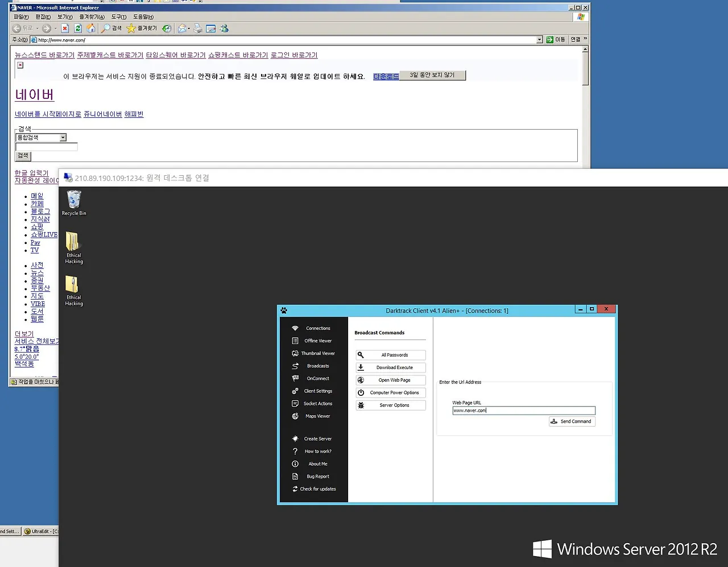Choose the Open Web Page broadcast command
The height and width of the screenshot is (567, 728).
pyautogui.click(x=391, y=380)
